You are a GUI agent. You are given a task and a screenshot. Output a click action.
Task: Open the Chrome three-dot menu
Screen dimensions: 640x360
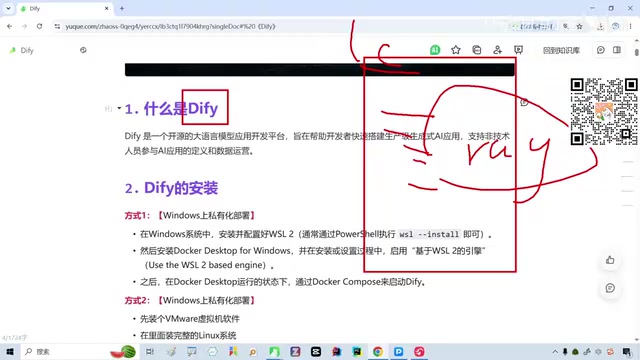pyautogui.click(x=630, y=26)
